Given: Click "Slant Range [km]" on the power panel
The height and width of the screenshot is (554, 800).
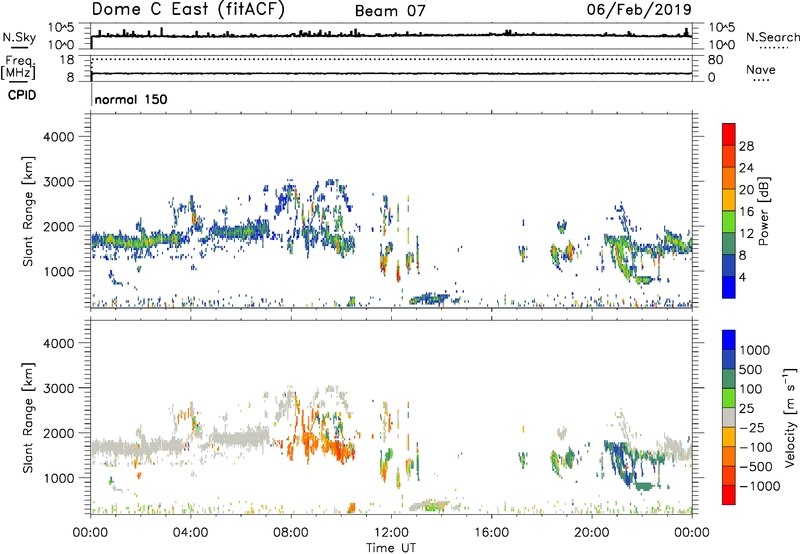Looking at the screenshot, I should click(28, 211).
